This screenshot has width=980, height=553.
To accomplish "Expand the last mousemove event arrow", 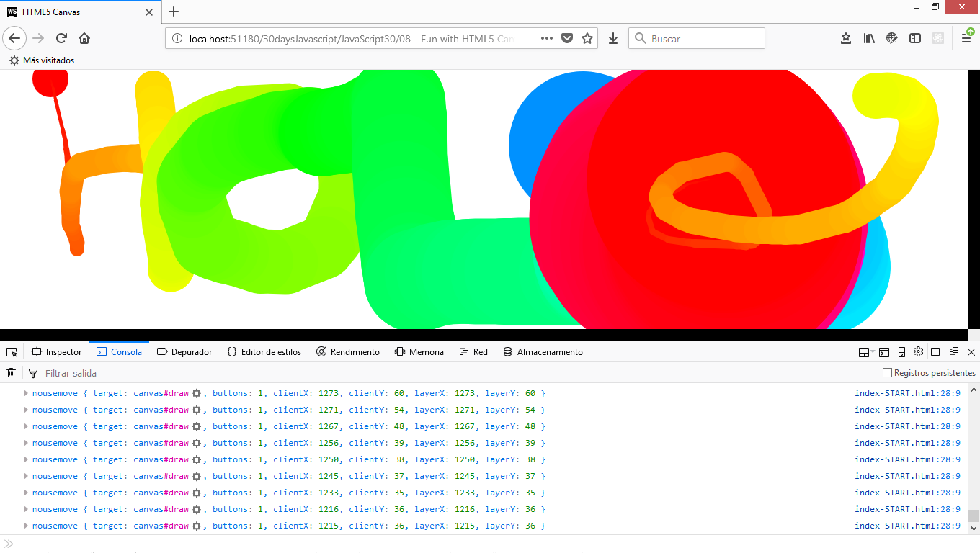I will pyautogui.click(x=25, y=525).
